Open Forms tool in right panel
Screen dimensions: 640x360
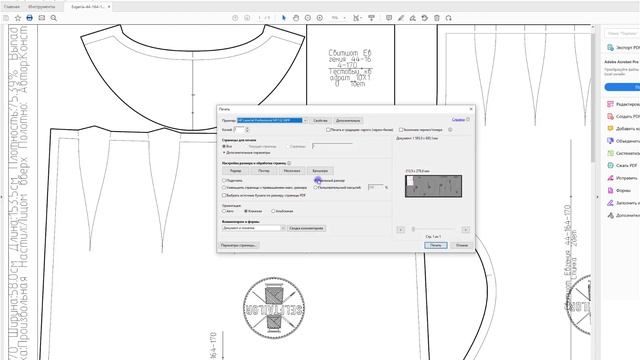[620, 190]
